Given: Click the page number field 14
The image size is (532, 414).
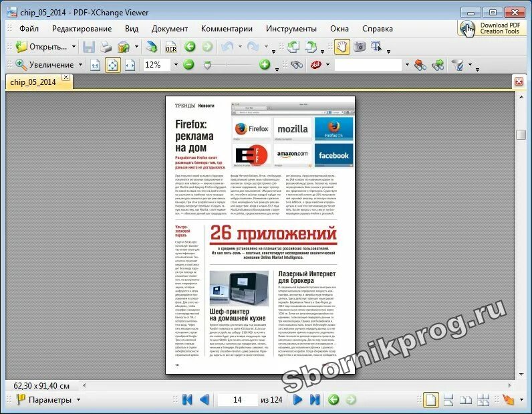Looking at the screenshot, I should [x=237, y=400].
